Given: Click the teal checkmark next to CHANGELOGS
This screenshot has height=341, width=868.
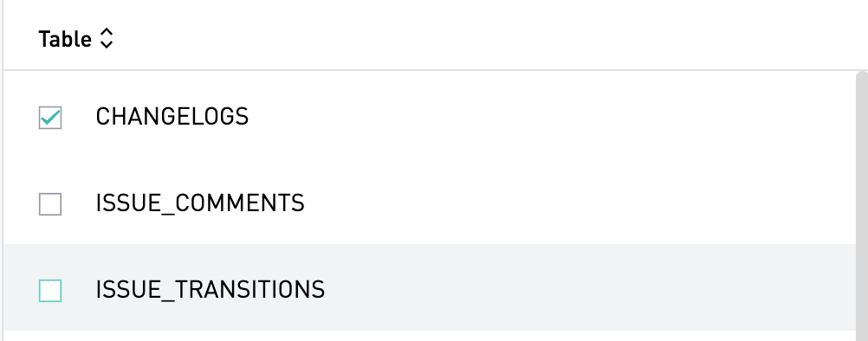Looking at the screenshot, I should click(x=50, y=117).
